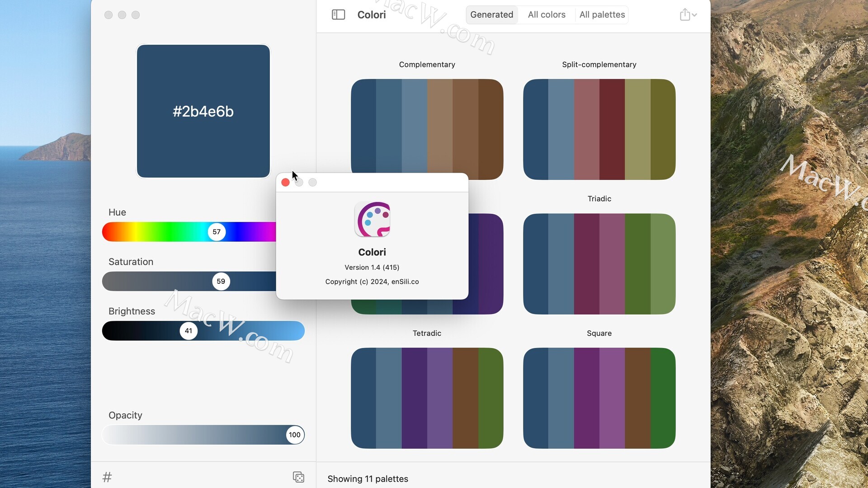Click the hash hex input icon
The width and height of the screenshot is (868, 488).
point(107,477)
